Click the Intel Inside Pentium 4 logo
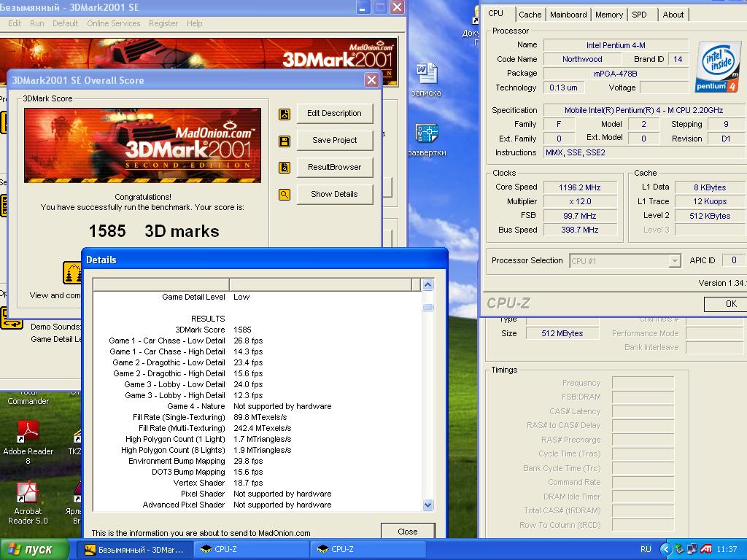 pos(719,66)
